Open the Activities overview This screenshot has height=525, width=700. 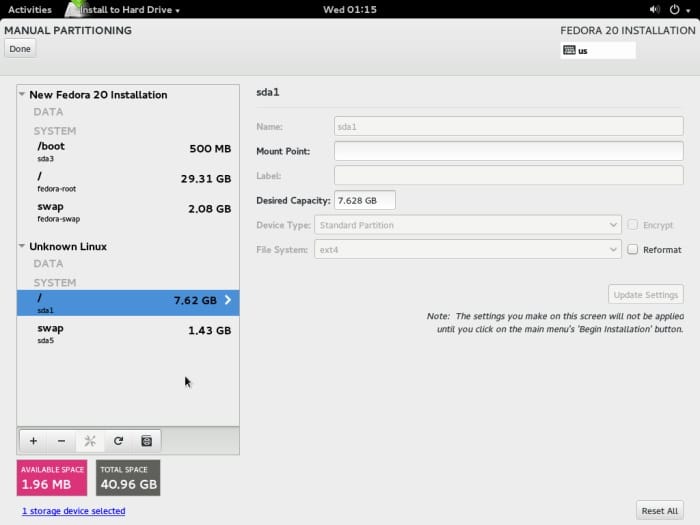30,9
